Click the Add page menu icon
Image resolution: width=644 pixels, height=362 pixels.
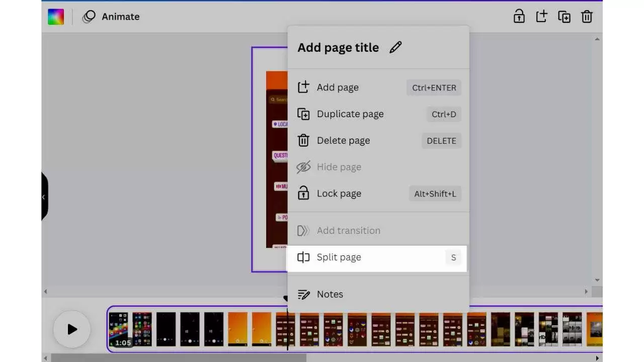(303, 87)
